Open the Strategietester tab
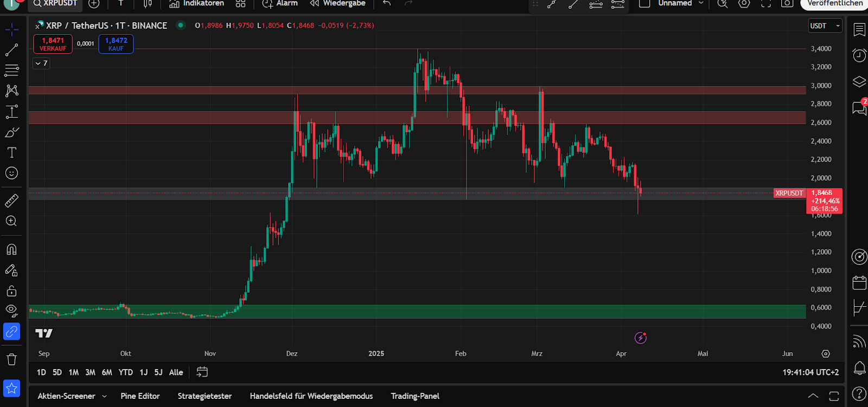Image resolution: width=868 pixels, height=407 pixels. point(205,396)
